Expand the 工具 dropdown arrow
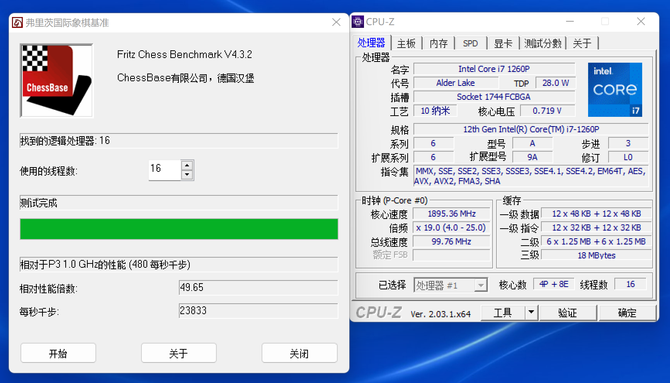 [x=531, y=313]
